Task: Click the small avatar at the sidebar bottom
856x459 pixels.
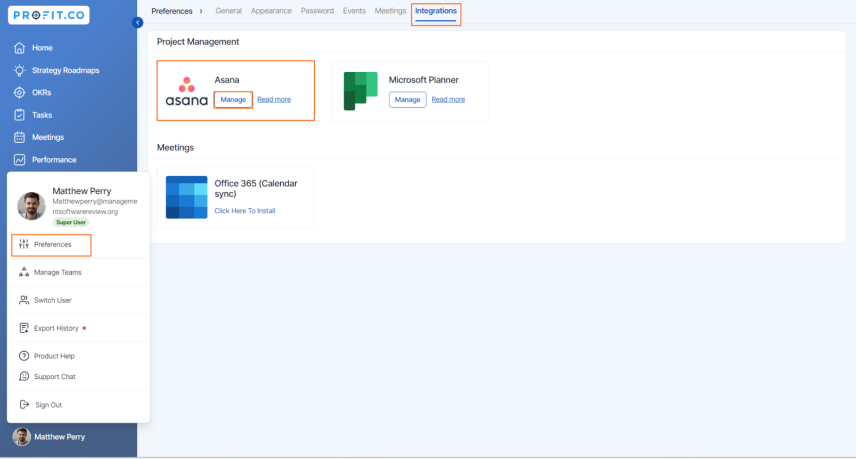Action: tap(21, 437)
